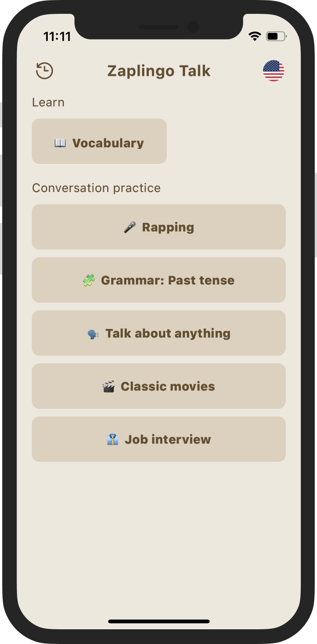Tap the battery indicator
Viewport: 317px width, 644px height.
[275, 36]
